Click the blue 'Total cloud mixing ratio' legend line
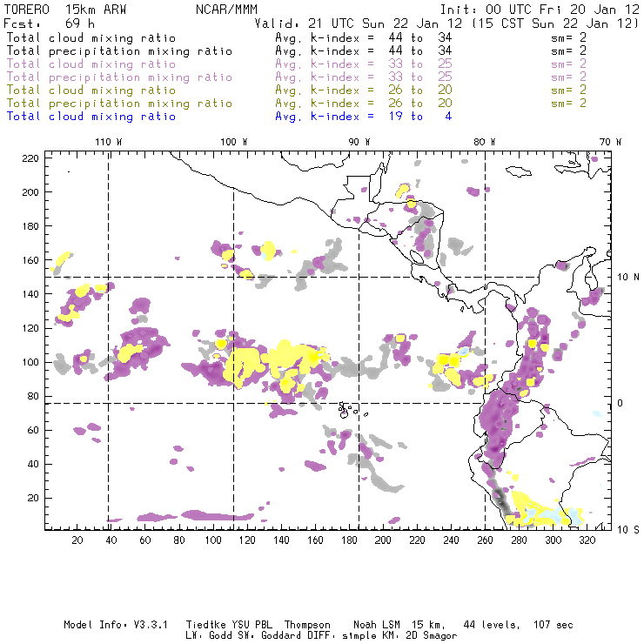This screenshot has width=644, height=644. [91, 117]
